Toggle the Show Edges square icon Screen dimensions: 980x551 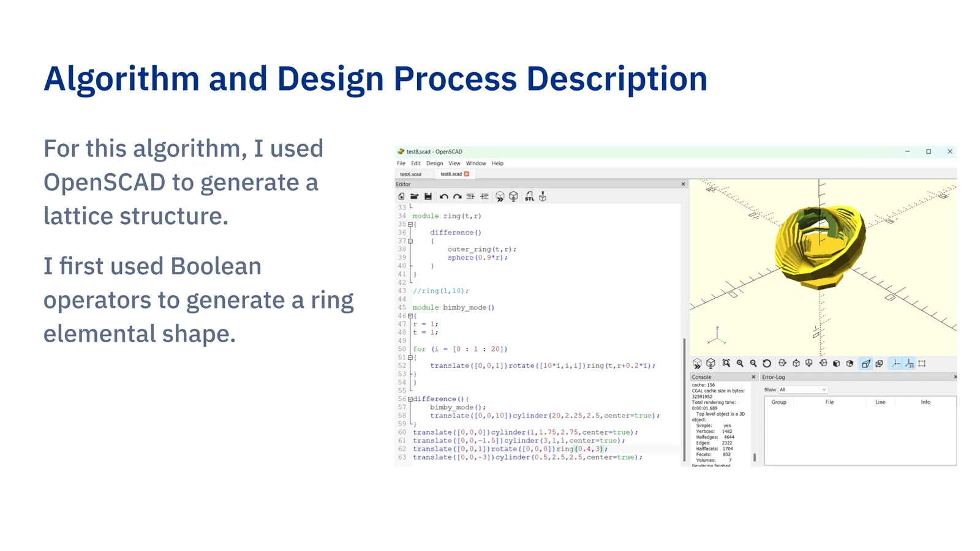point(922,364)
